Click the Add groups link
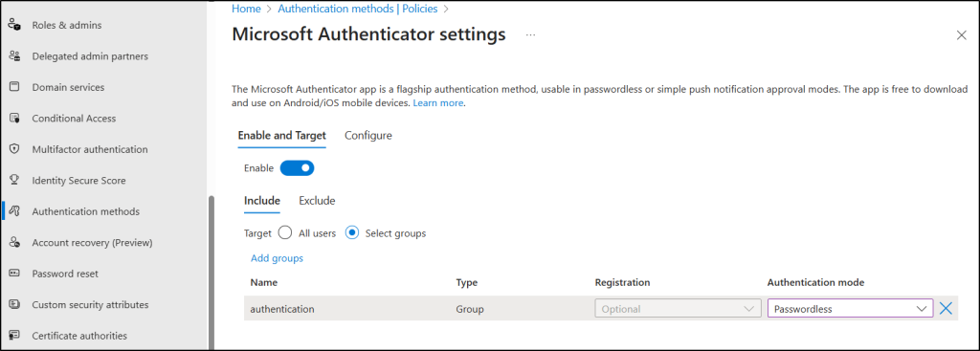The image size is (980, 351). pos(277,258)
